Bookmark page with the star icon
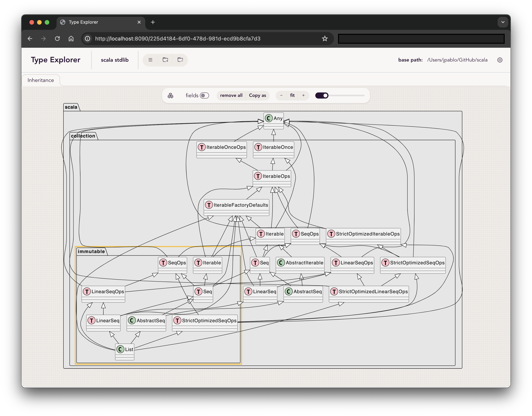Screen dimensions: 532x416 [x=325, y=39]
